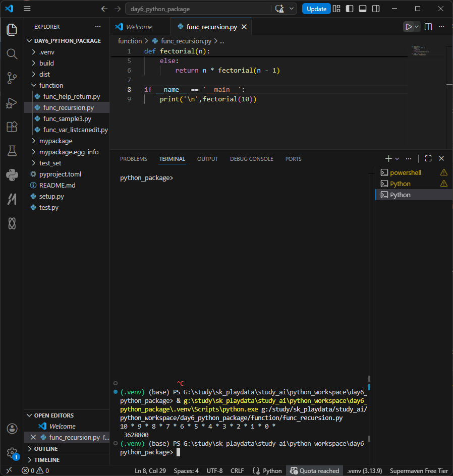Image resolution: width=453 pixels, height=476 pixels.
Task: Collapse the DAY6_PYTHON_PACKAGE root folder
Action: (x=67, y=41)
